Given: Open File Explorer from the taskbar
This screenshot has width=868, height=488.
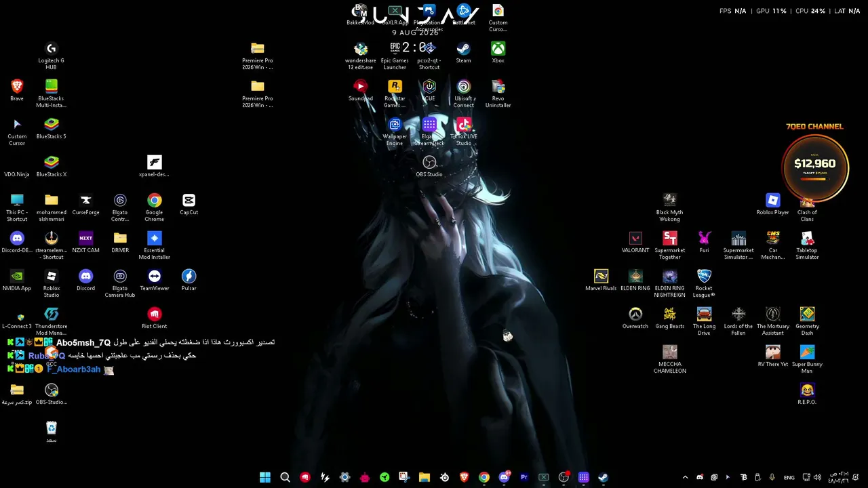Looking at the screenshot, I should [424, 477].
